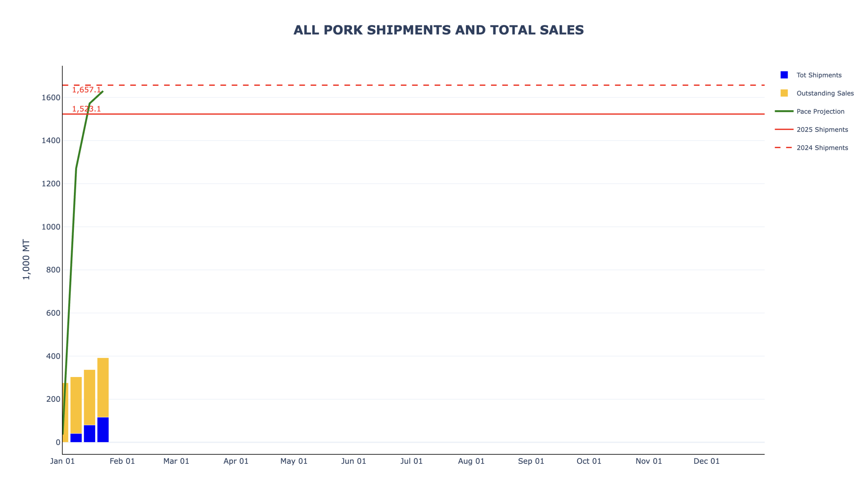Hide the Outstanding Sales series via legend text
The width and height of the screenshot is (868, 496).
[x=825, y=93]
